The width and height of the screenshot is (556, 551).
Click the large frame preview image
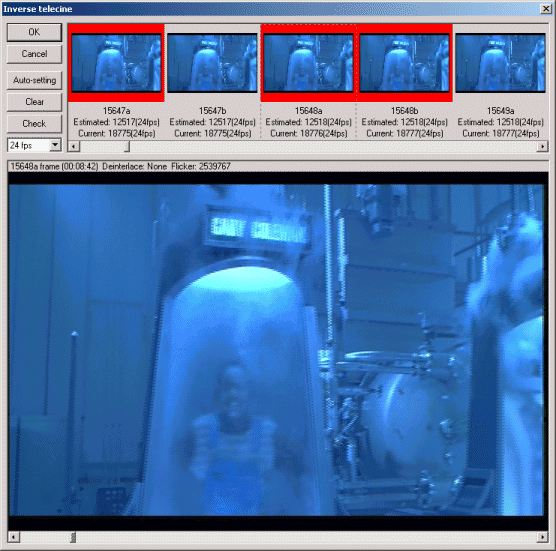277,350
